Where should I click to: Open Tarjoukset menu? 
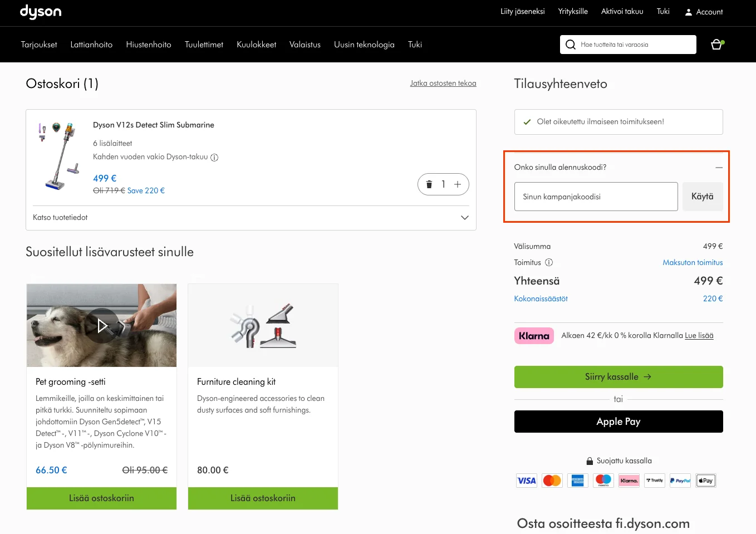(39, 45)
